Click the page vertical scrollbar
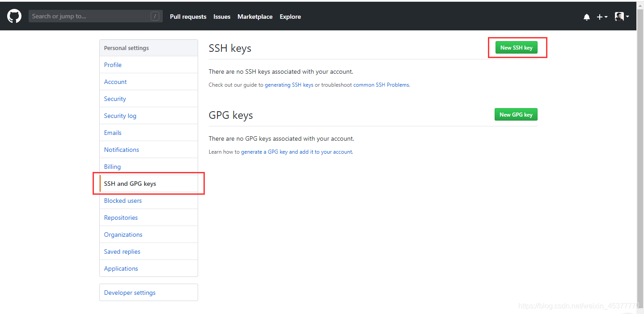The width and height of the screenshot is (644, 314). (x=640, y=156)
